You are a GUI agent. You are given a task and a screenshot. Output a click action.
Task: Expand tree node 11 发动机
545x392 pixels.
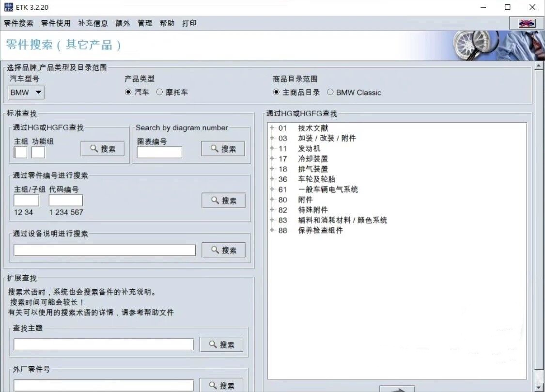tap(272, 148)
